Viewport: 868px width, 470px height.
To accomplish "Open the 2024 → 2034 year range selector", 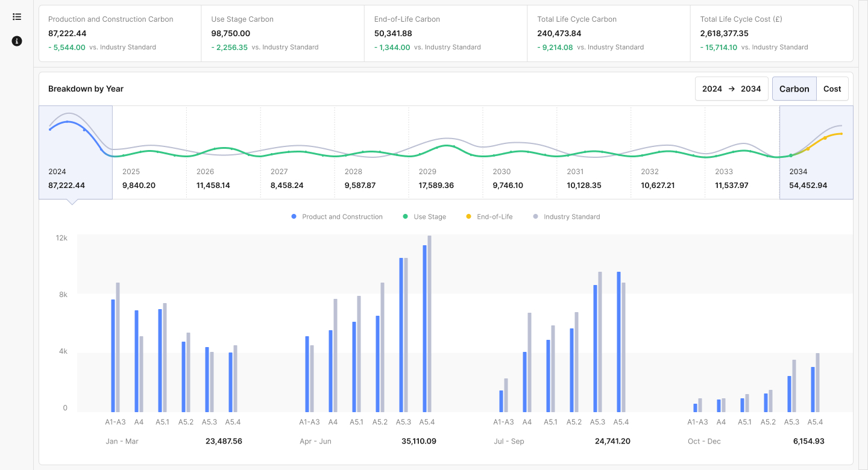I will pyautogui.click(x=731, y=89).
